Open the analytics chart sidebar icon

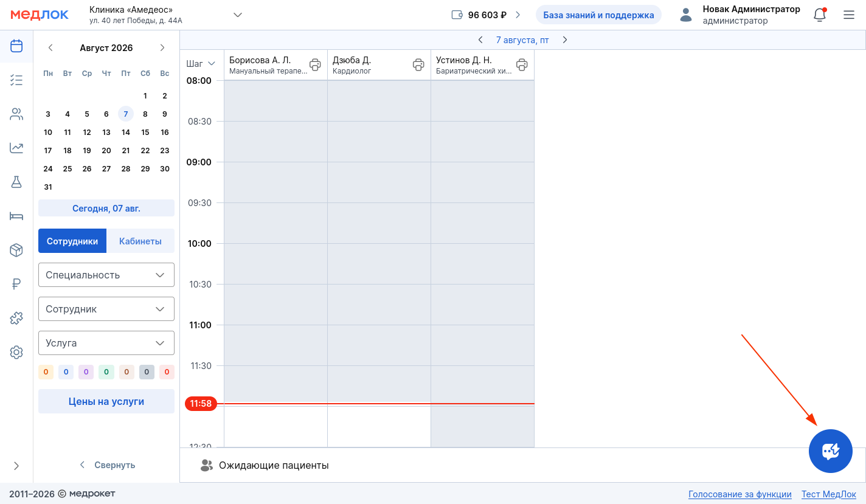[16, 148]
